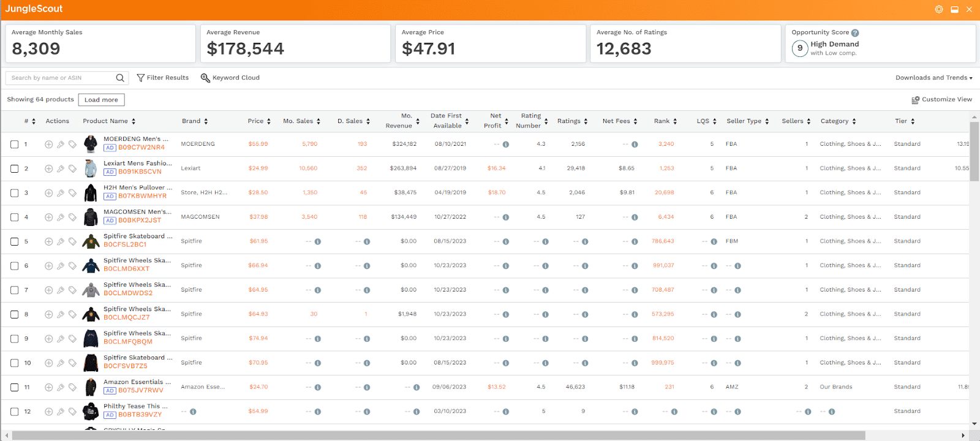Open ASIN link B075JV7RWV

point(141,391)
